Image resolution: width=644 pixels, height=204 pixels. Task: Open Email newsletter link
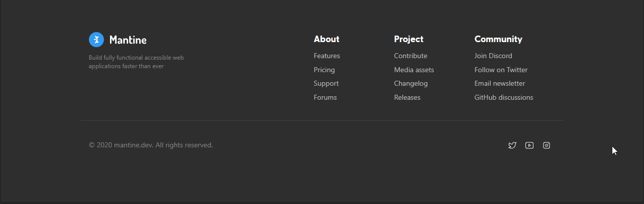click(500, 83)
